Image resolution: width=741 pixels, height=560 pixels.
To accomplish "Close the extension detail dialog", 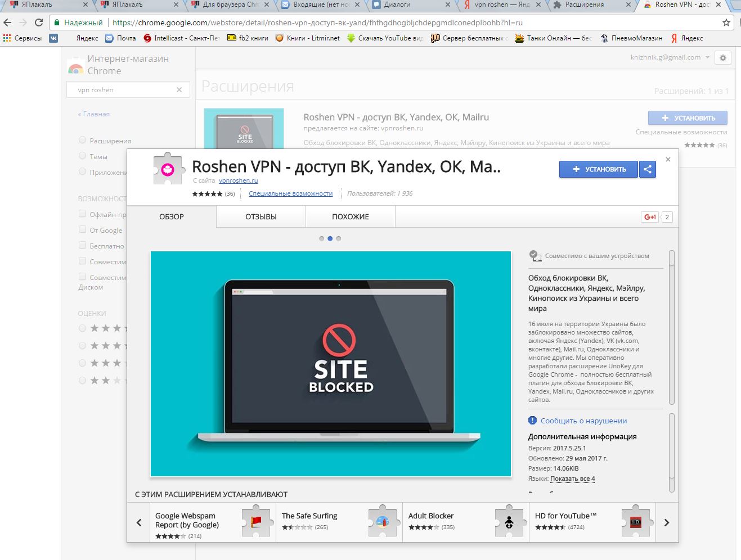I will tap(668, 160).
